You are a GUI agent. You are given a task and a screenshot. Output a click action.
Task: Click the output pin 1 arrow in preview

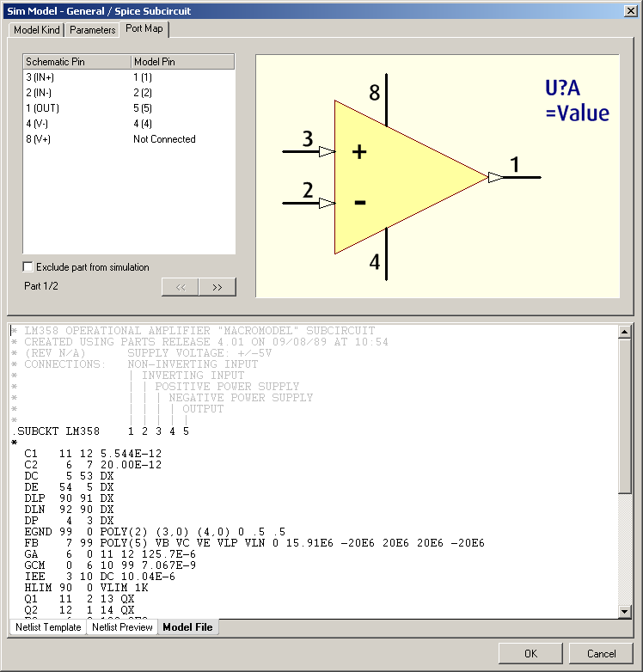point(495,177)
